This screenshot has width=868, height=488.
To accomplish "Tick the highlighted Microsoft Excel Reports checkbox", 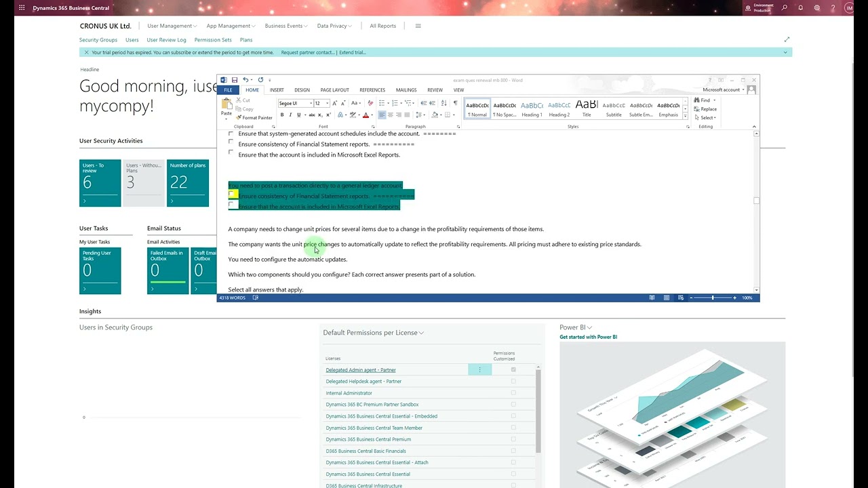I will coord(231,205).
